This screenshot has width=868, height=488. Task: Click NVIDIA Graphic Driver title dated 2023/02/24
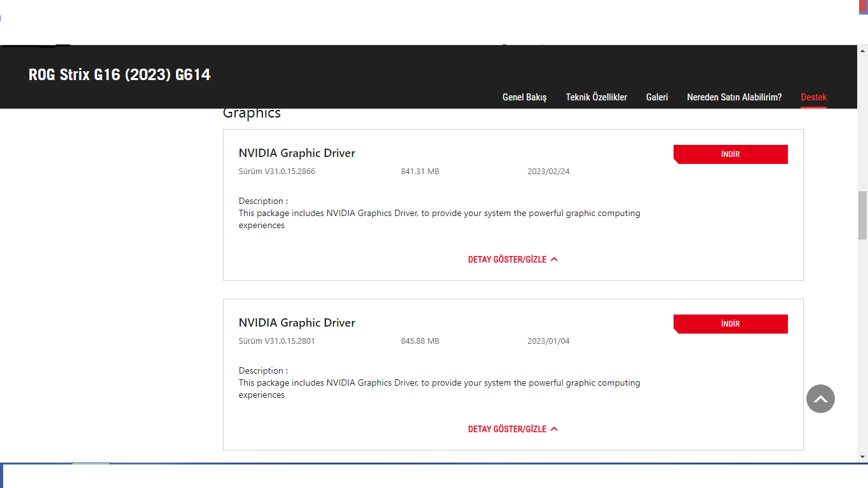click(x=297, y=153)
